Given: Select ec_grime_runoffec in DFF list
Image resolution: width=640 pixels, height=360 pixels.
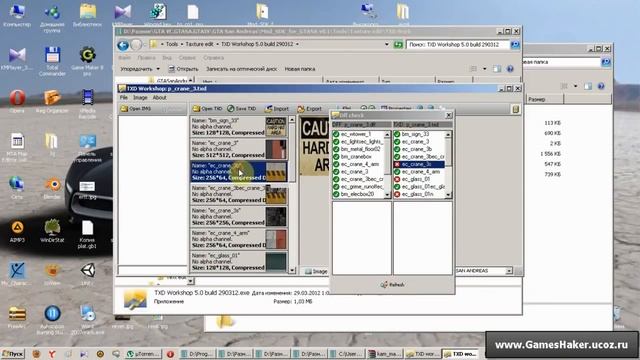Looking at the screenshot, I should point(358,187).
